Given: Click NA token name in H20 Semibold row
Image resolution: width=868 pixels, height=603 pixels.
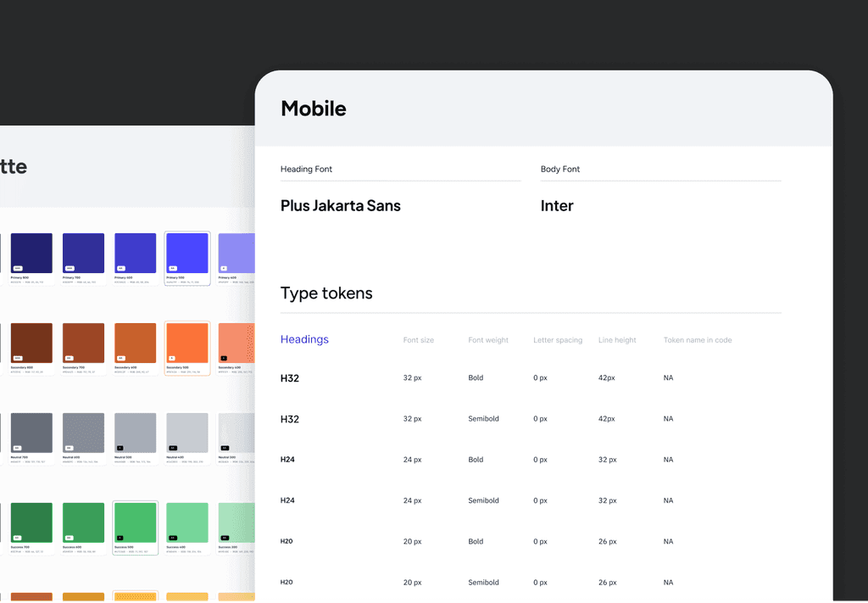Looking at the screenshot, I should 668,583.
